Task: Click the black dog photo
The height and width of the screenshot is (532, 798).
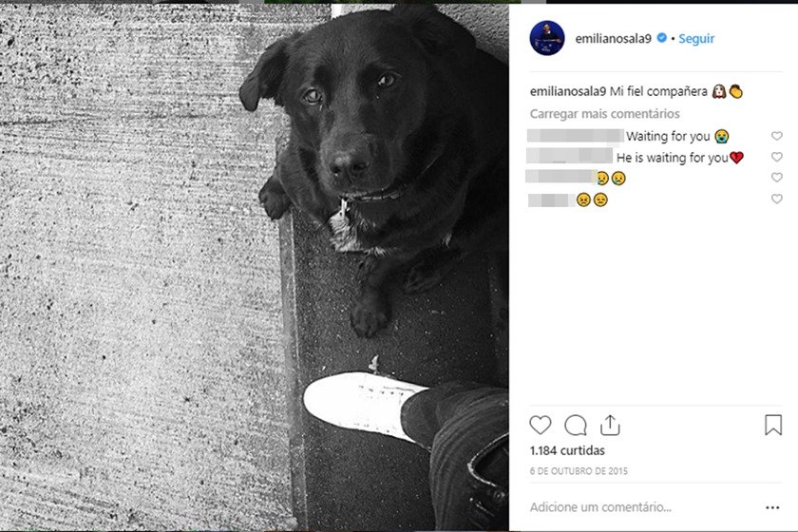Action: [255, 267]
